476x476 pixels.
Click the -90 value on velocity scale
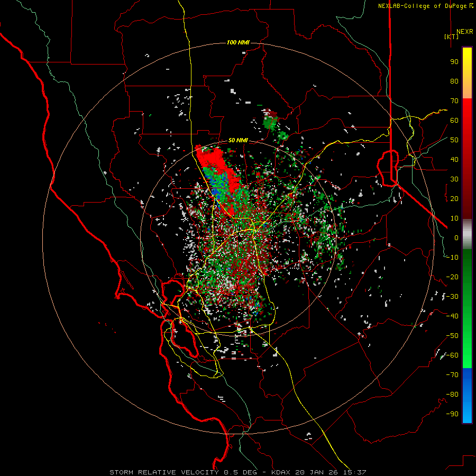[452, 414]
